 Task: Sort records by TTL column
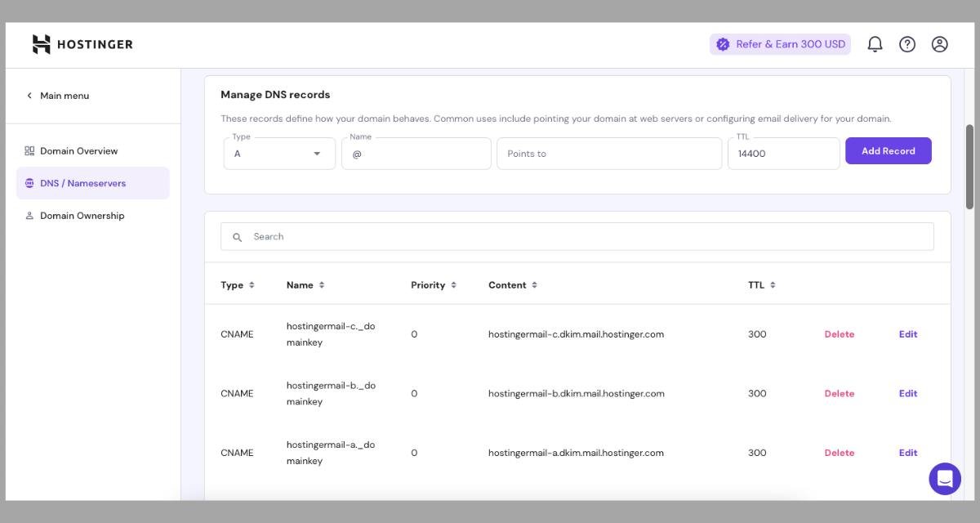click(x=773, y=285)
